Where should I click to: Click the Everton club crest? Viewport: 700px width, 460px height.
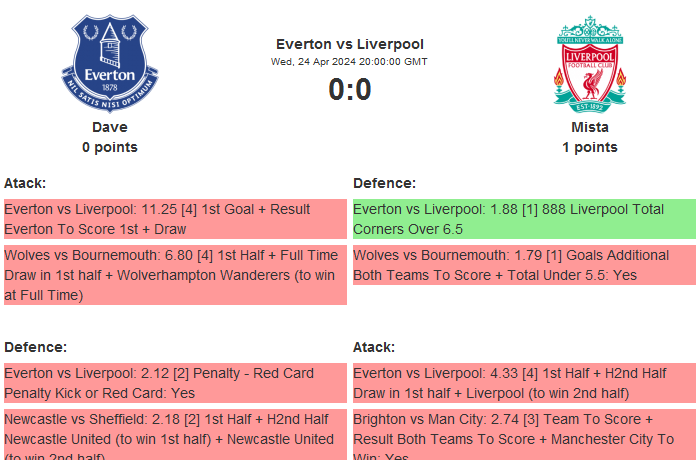click(x=110, y=64)
